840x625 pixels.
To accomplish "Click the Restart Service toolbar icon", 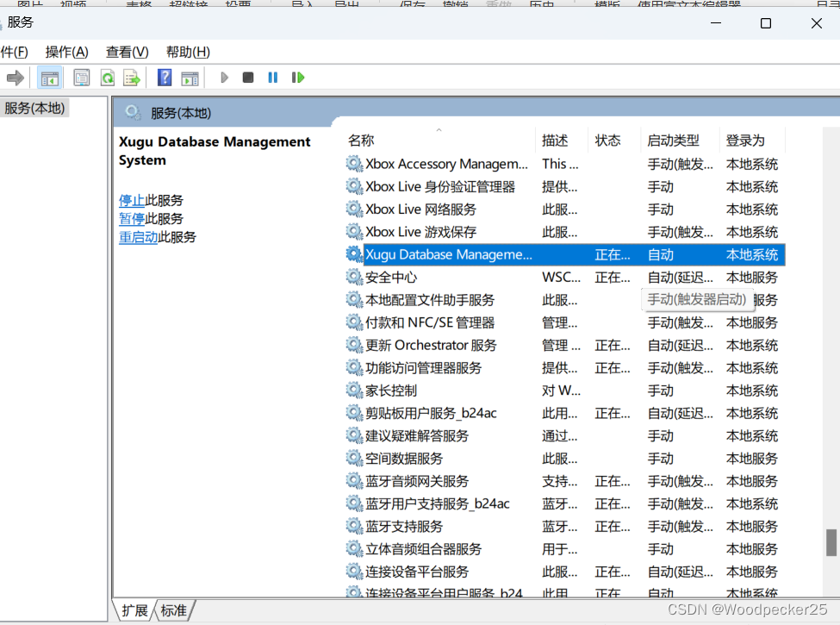I will tap(298, 78).
